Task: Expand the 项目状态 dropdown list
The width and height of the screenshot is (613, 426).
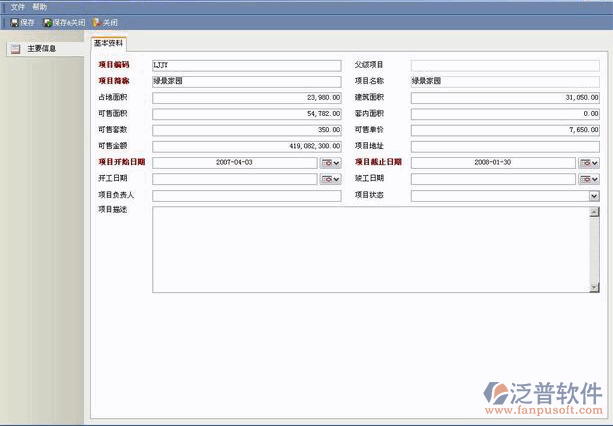Action: (x=594, y=196)
